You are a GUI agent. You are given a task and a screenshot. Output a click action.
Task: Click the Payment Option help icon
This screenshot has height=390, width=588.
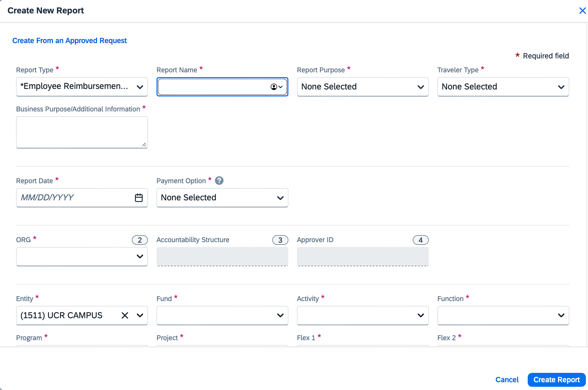pos(219,181)
